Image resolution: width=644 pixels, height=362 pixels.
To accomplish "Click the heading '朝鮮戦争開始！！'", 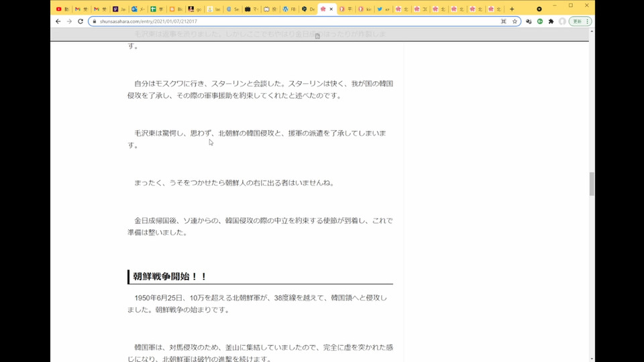I will click(x=169, y=277).
